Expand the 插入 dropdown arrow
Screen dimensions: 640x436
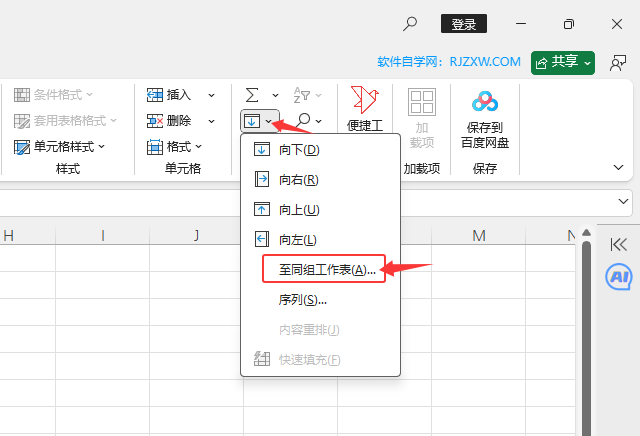(211, 95)
